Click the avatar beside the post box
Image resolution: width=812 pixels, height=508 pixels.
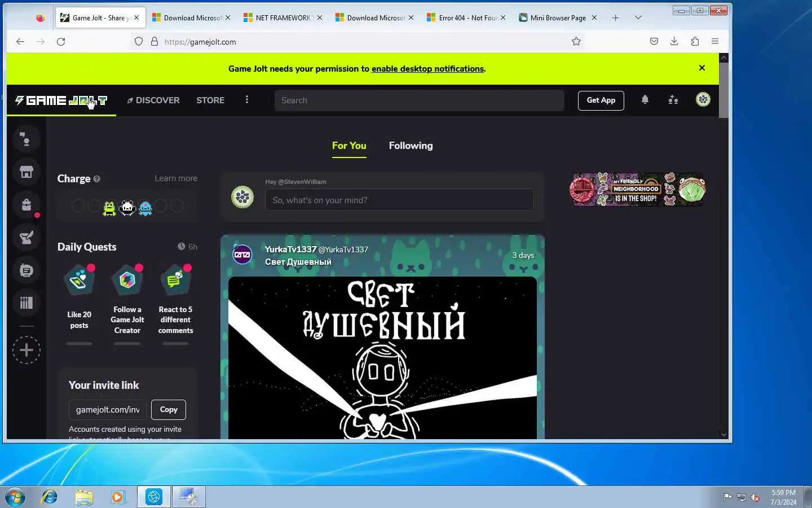click(x=242, y=197)
